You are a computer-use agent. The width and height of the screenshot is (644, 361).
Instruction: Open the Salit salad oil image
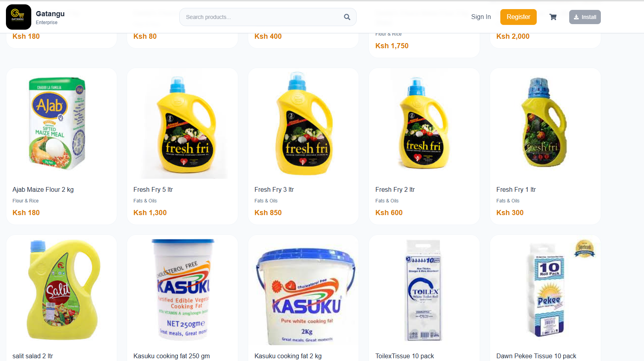pyautogui.click(x=61, y=290)
